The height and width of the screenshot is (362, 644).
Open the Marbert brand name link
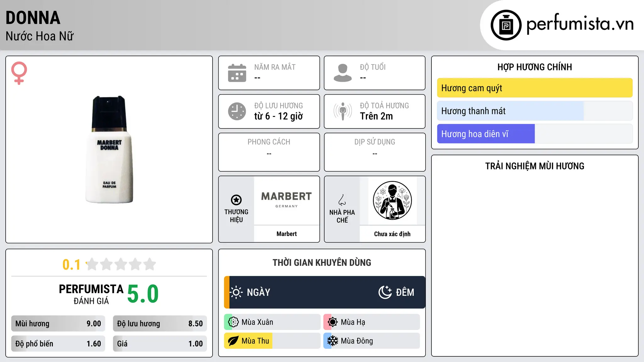[x=286, y=234]
